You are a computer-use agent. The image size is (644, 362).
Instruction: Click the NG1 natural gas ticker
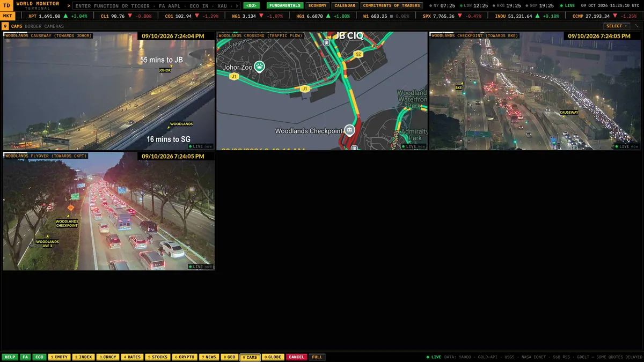pos(257,16)
